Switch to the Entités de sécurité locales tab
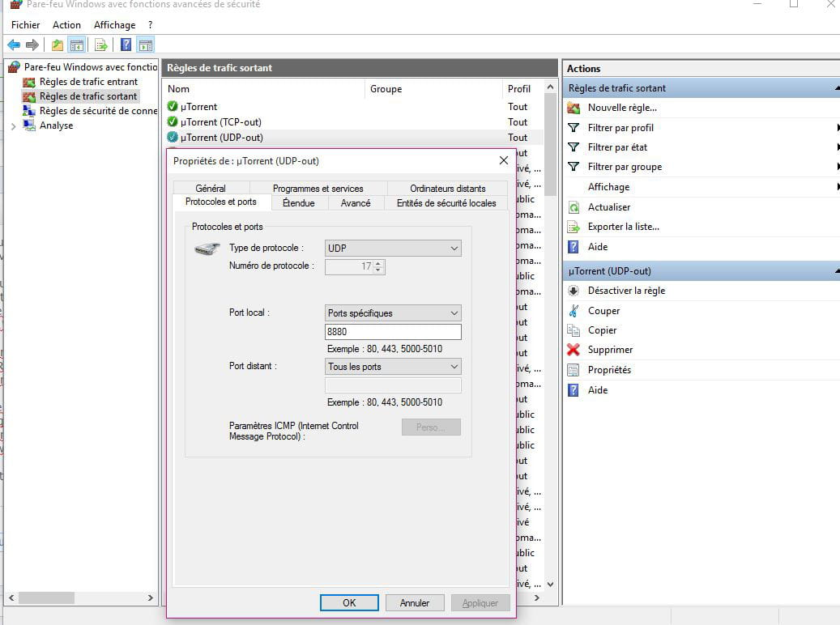Viewport: 840px width, 625px height. (446, 203)
